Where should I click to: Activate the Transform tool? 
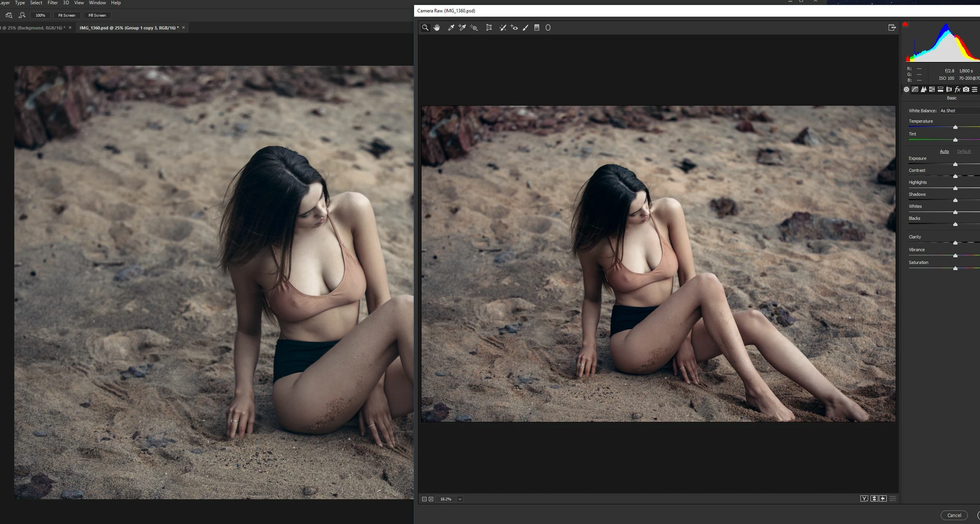[x=489, y=27]
